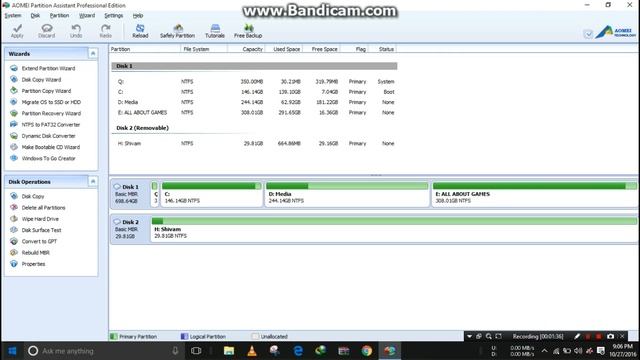Run the Disk Surface Test
The height and width of the screenshot is (360, 640).
(x=41, y=230)
